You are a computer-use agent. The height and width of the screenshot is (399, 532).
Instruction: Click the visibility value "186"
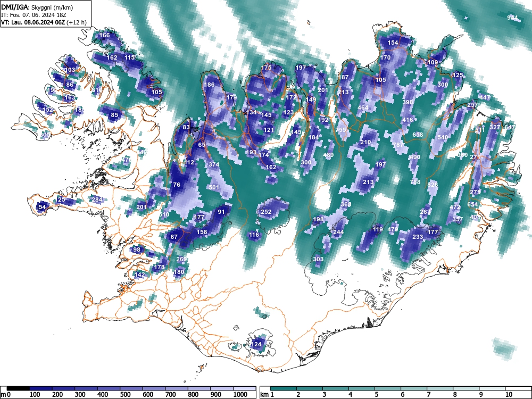tap(209, 85)
